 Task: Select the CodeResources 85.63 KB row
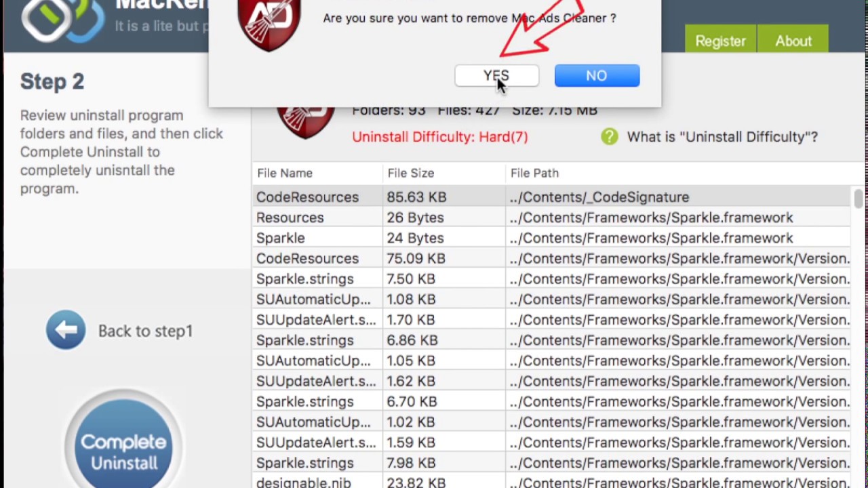553,197
